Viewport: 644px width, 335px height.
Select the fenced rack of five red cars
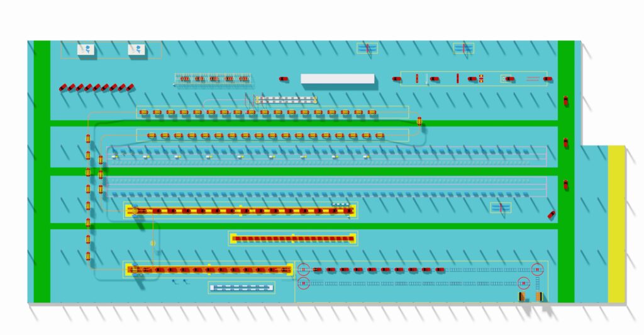point(213,79)
